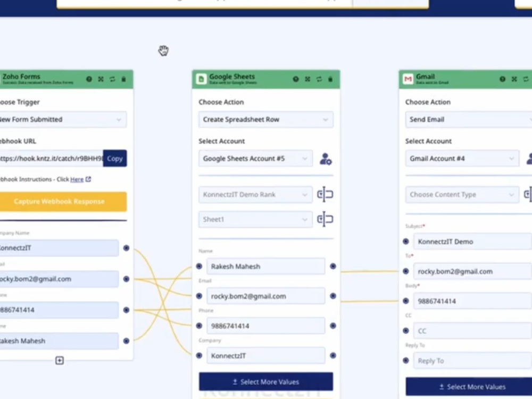Click external link icon after Here

pos(88,179)
